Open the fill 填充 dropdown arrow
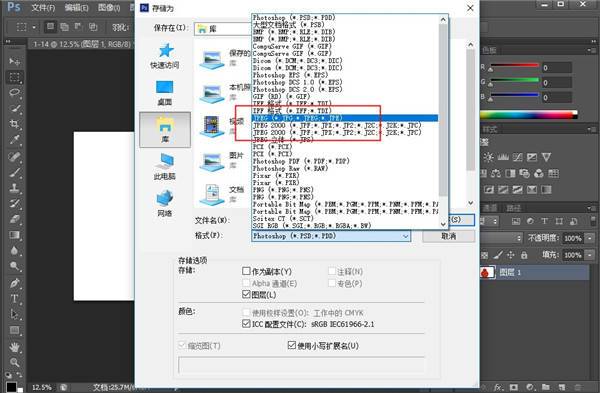This screenshot has height=393, width=600. point(590,254)
